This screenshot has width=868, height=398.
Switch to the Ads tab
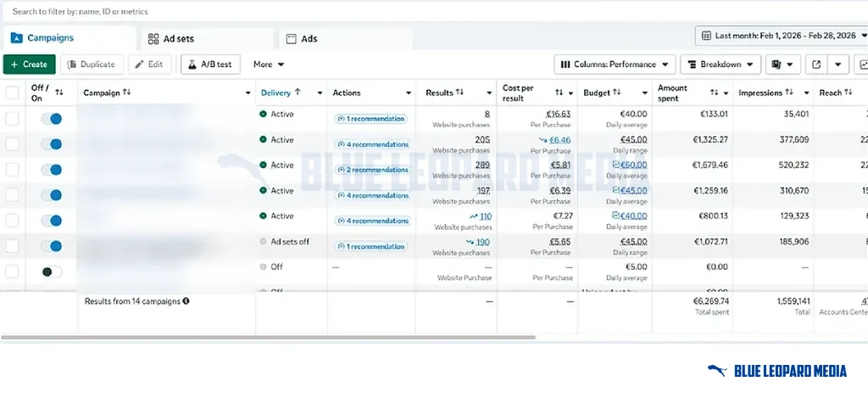[346, 39]
